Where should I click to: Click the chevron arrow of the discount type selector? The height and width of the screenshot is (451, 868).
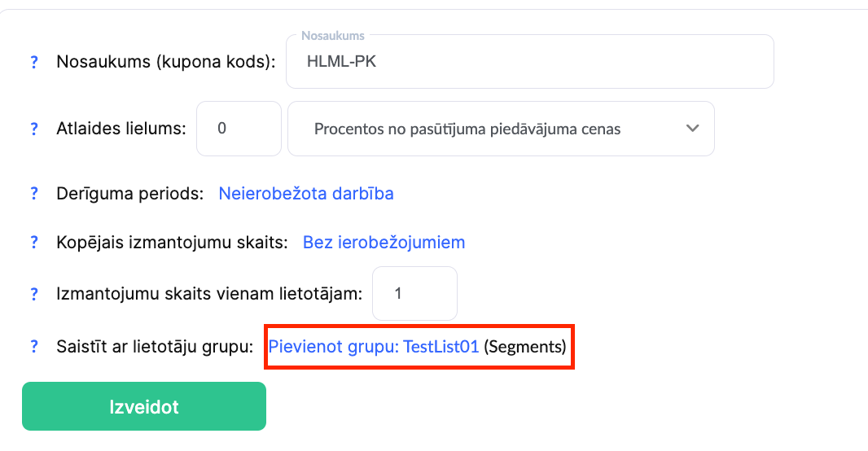[x=693, y=129]
